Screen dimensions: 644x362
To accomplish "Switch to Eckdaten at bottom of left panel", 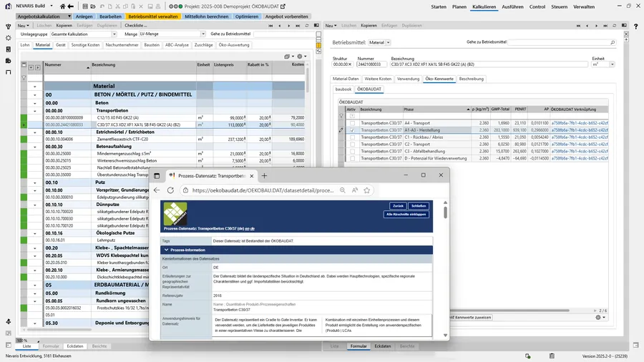I will point(74,346).
